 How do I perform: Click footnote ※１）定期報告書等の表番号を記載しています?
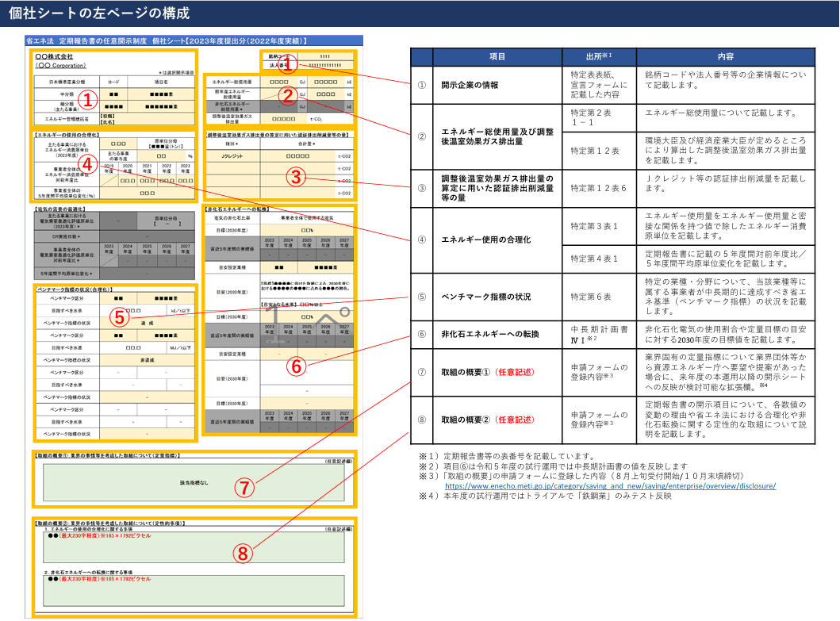point(507,456)
